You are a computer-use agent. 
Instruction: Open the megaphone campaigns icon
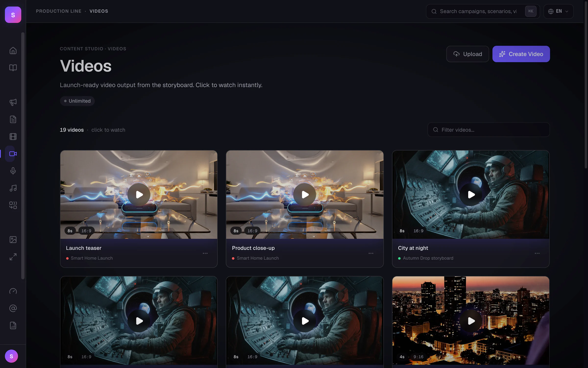tap(13, 102)
